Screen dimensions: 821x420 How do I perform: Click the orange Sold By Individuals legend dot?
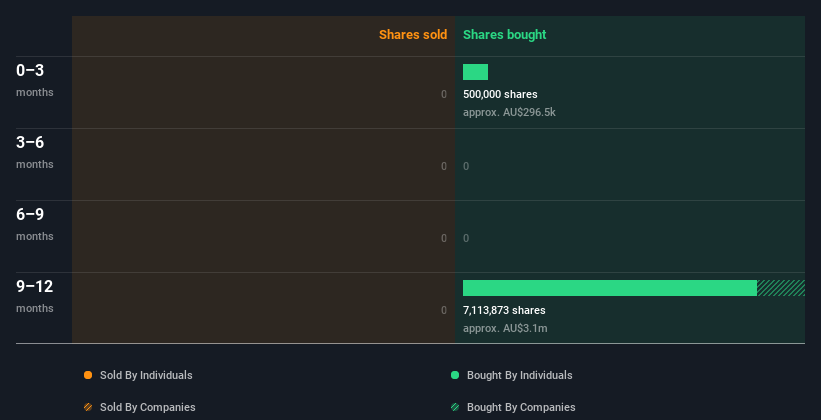click(88, 375)
